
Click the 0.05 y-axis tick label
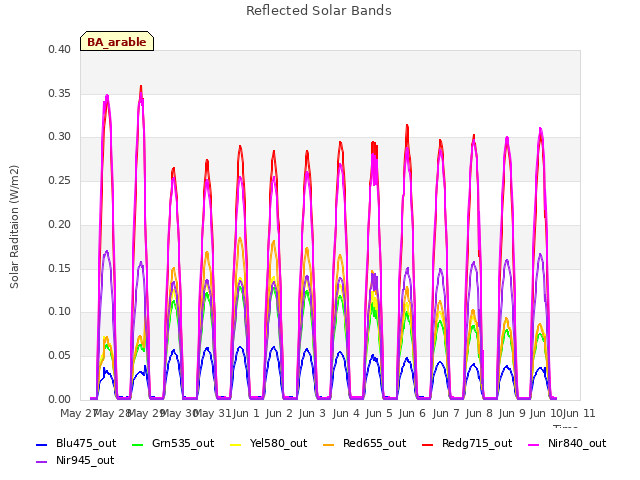pyautogui.click(x=59, y=356)
